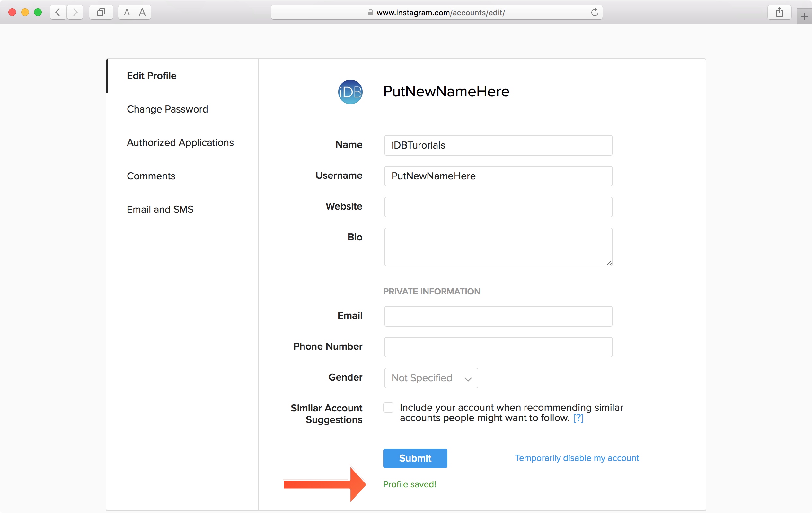Go back with Safari's back arrow
The width and height of the screenshot is (812, 513).
(58, 13)
